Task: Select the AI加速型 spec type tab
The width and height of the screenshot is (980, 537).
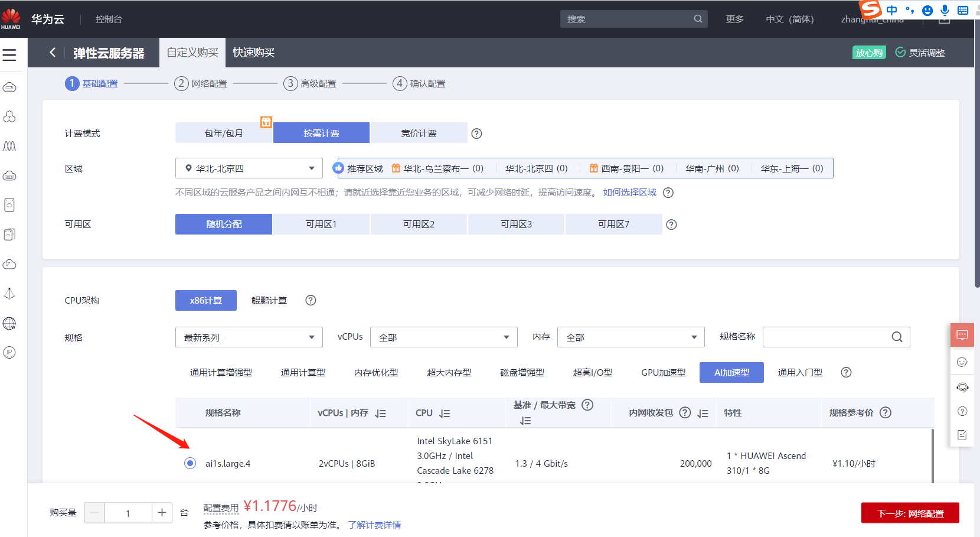Action: (731, 372)
